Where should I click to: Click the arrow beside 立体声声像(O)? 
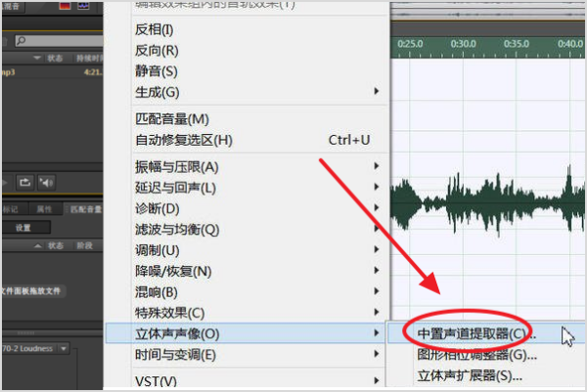click(377, 332)
